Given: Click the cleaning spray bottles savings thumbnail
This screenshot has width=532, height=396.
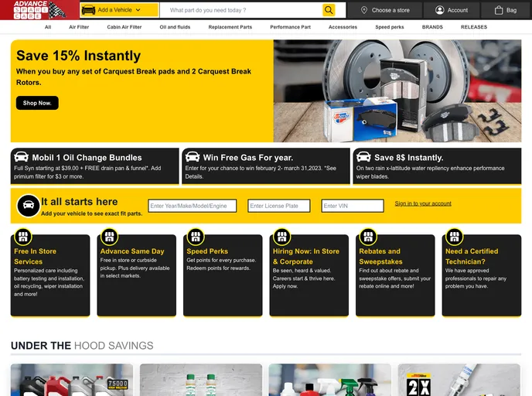Looking at the screenshot, I should point(329,380).
